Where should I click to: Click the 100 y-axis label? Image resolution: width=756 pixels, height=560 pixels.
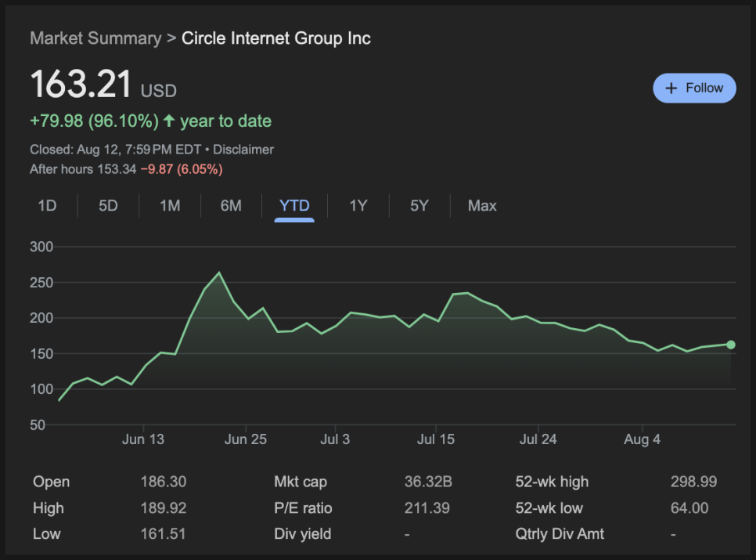[41, 389]
